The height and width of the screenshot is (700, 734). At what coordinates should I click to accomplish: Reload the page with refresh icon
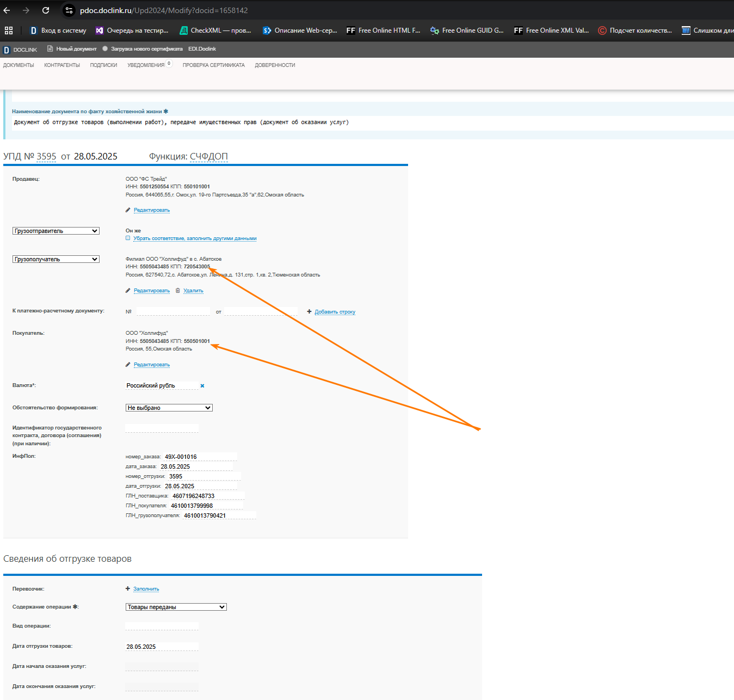click(46, 10)
